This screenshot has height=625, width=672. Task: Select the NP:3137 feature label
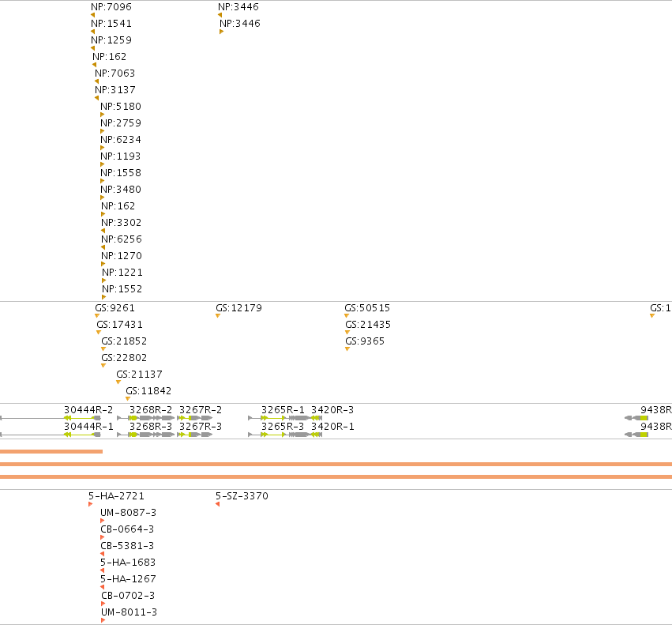(115, 89)
